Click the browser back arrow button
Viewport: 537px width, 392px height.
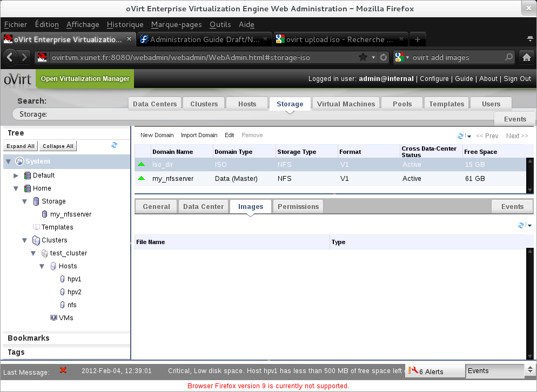click(x=11, y=57)
